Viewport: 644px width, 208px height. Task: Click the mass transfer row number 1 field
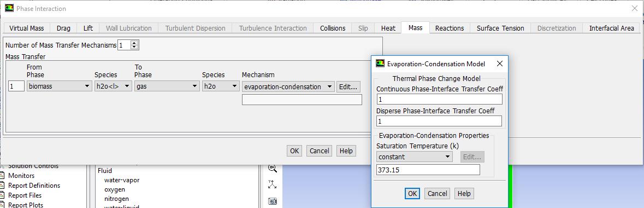click(x=16, y=86)
